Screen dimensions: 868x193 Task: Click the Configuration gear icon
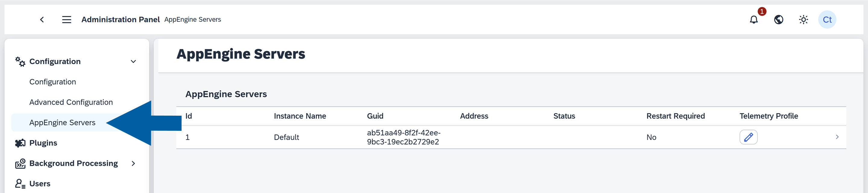point(20,61)
